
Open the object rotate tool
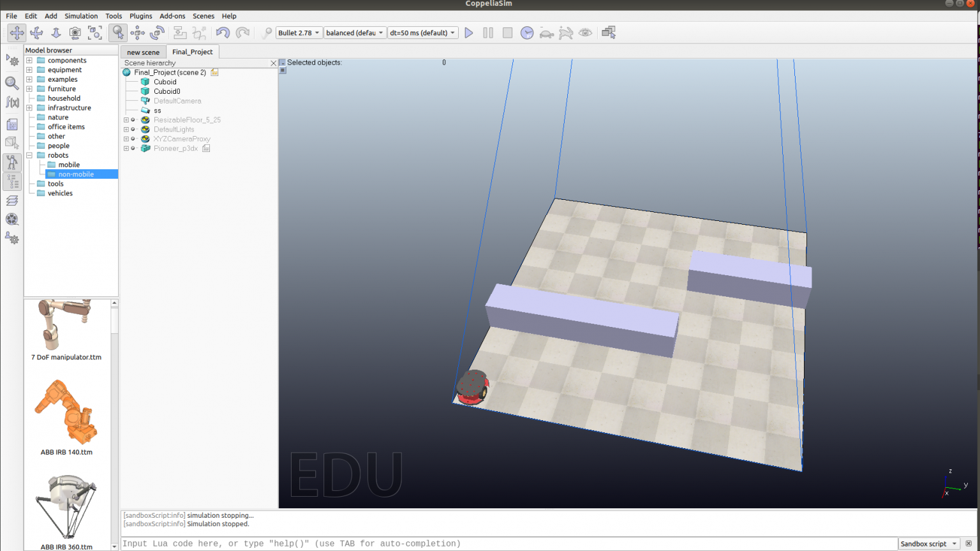point(156,33)
